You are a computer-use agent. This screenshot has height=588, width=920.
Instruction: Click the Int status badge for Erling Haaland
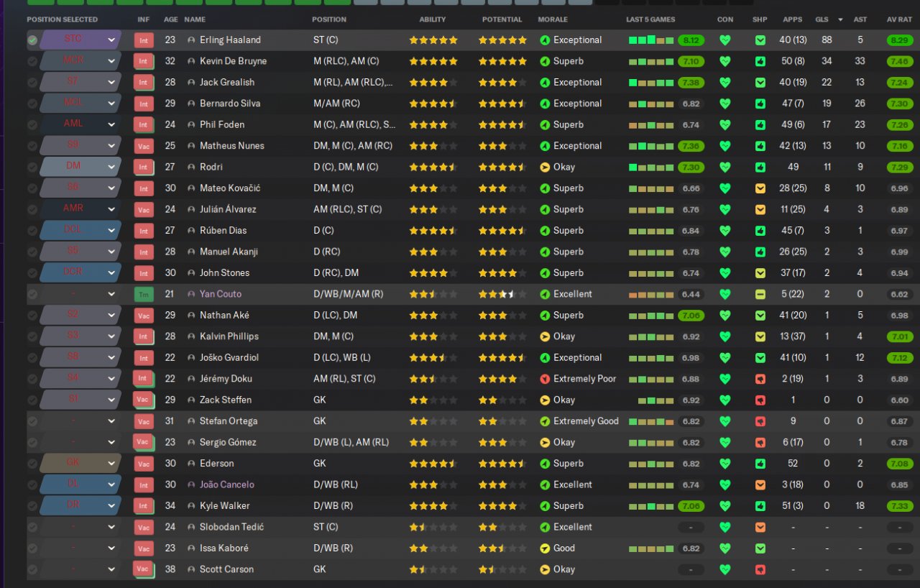click(x=144, y=40)
